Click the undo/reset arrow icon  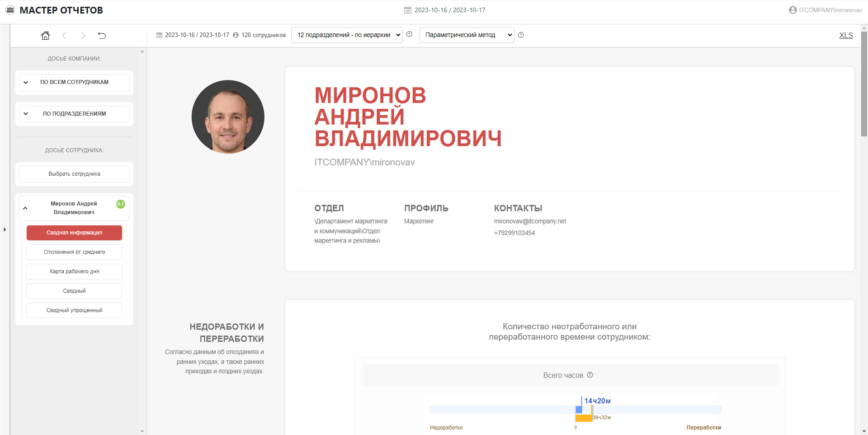[102, 35]
